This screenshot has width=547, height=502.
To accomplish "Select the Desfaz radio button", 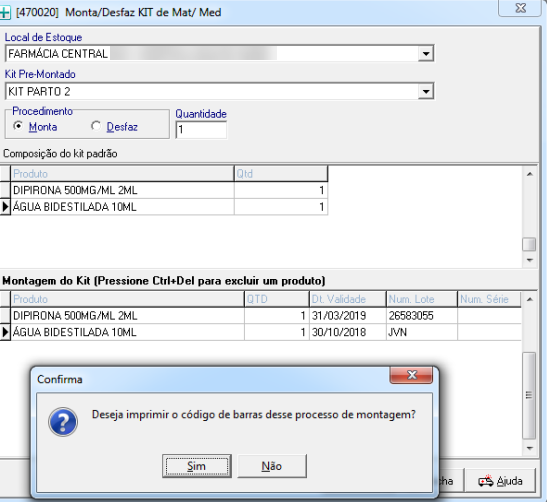I will pos(96,126).
